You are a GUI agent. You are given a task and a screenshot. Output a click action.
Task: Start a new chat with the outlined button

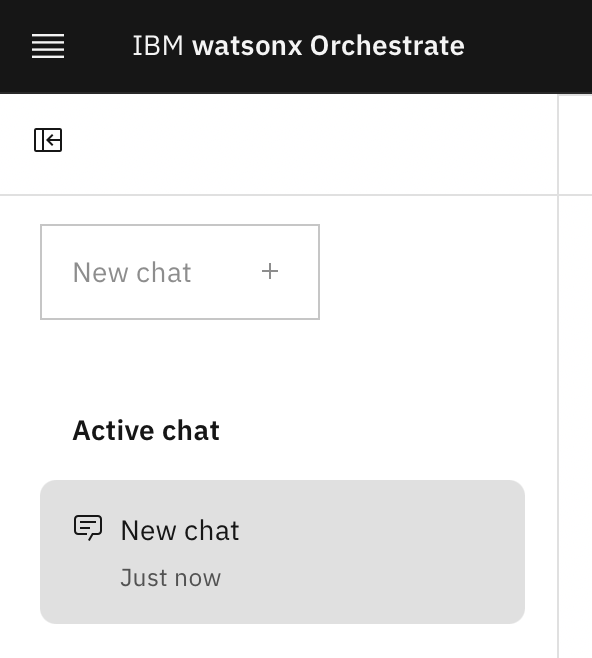(x=180, y=272)
